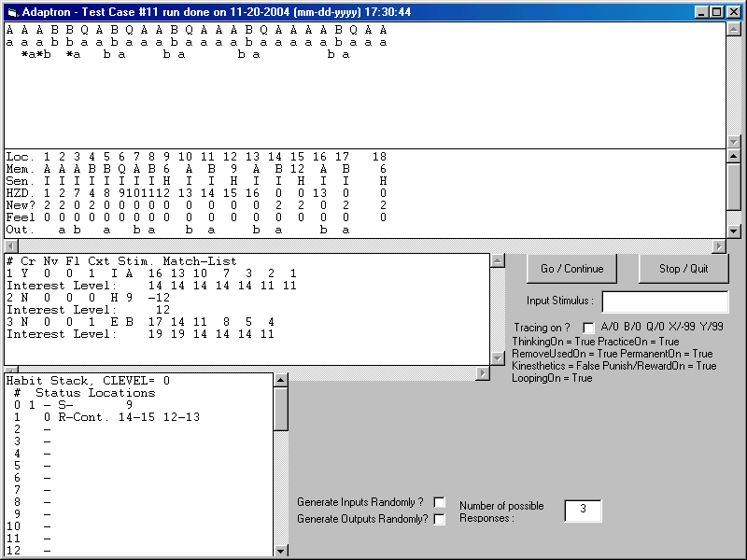
Task: Click the 'R-Cont.' status in the Habit Stack
Action: pos(83,417)
